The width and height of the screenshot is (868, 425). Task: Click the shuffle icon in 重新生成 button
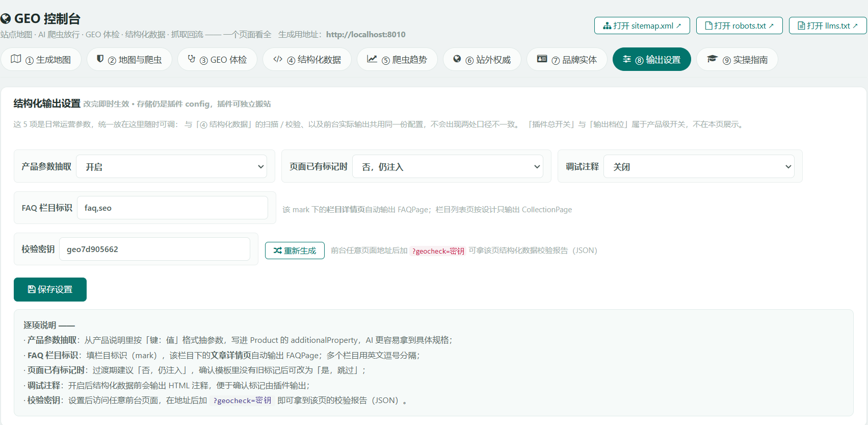pos(278,251)
